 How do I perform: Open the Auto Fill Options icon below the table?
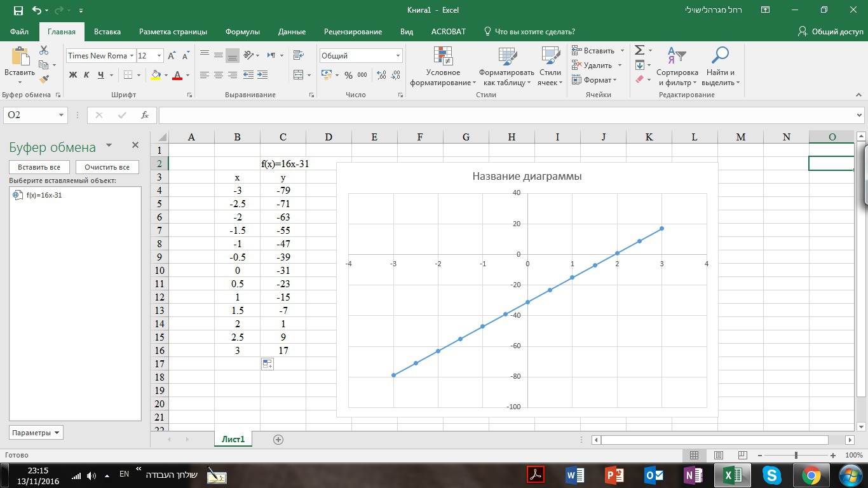coord(268,364)
